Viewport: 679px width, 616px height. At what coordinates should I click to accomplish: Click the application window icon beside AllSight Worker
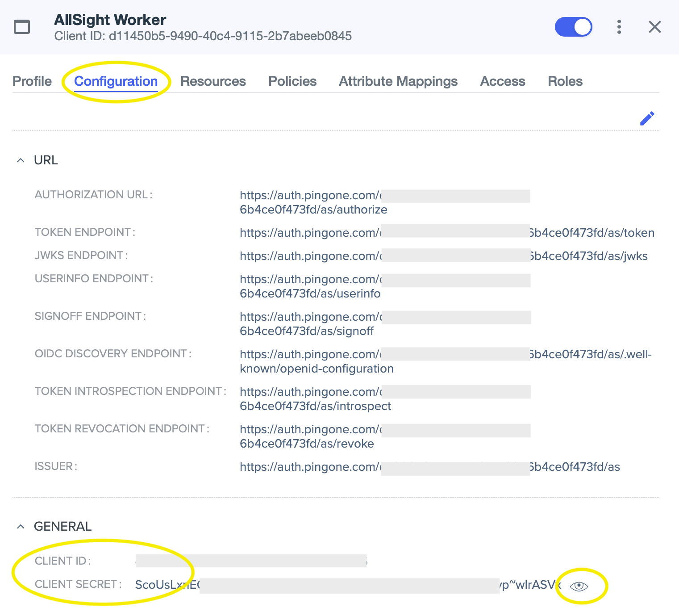tap(22, 27)
